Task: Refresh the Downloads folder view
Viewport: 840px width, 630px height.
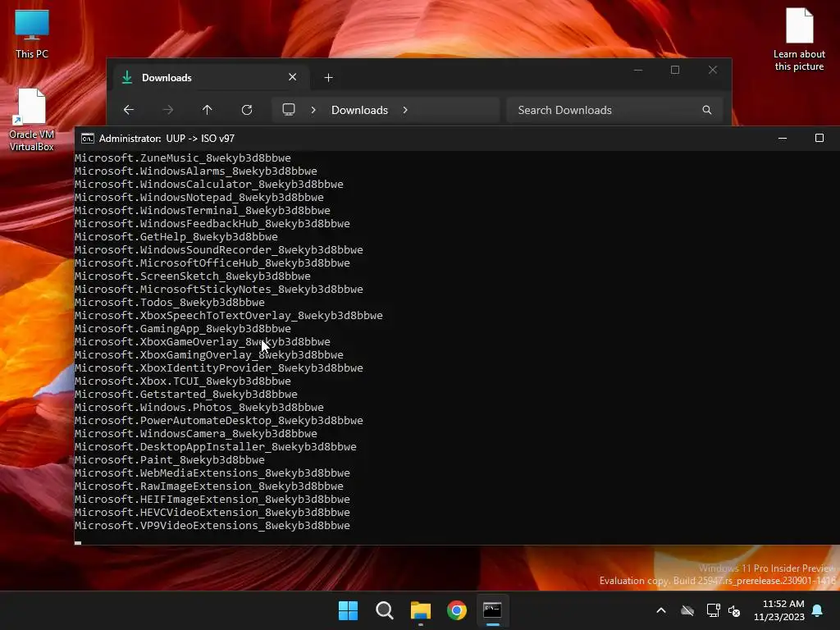Action: click(x=247, y=110)
